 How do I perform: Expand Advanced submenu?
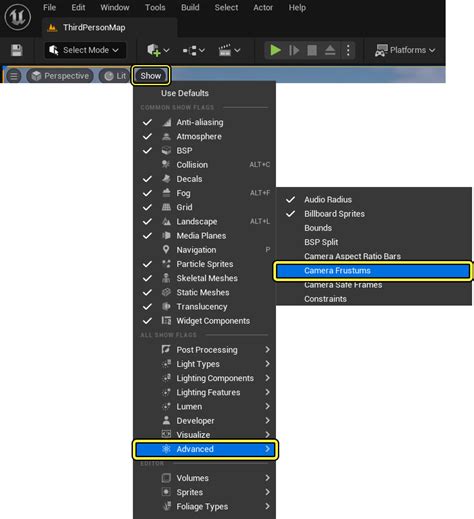point(205,449)
